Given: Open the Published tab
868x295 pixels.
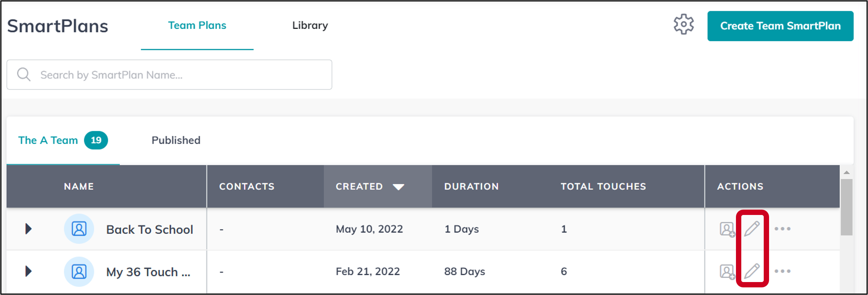Looking at the screenshot, I should click(x=176, y=140).
